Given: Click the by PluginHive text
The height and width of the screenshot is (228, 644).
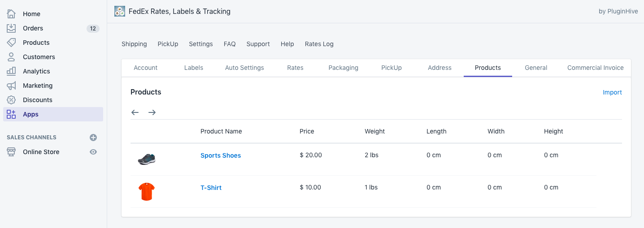Looking at the screenshot, I should (618, 11).
